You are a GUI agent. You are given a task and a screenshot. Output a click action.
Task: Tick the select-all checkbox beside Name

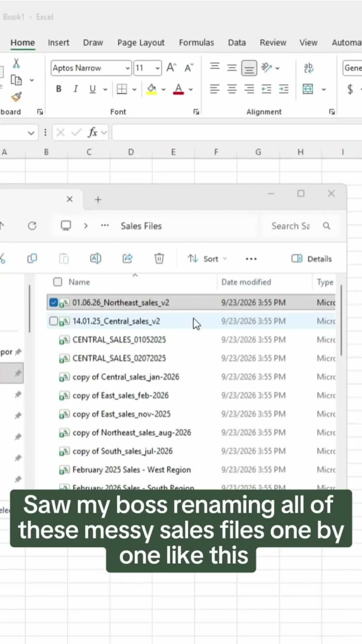click(58, 282)
